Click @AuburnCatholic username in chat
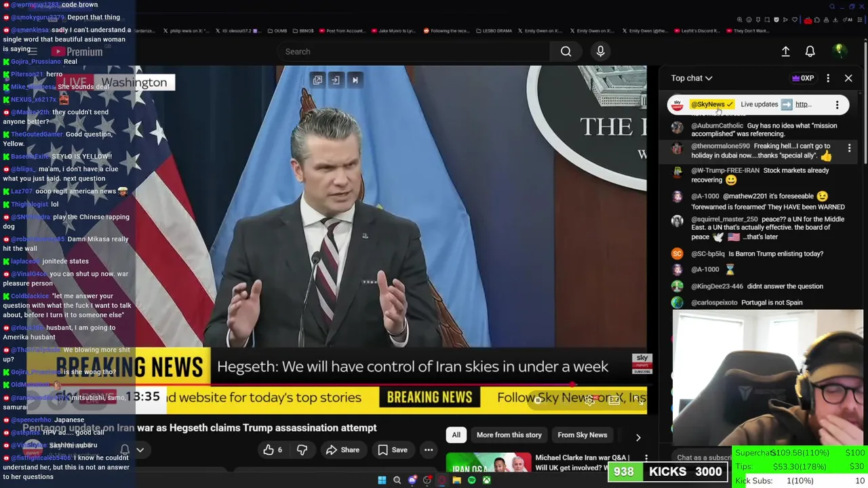 pyautogui.click(x=717, y=126)
